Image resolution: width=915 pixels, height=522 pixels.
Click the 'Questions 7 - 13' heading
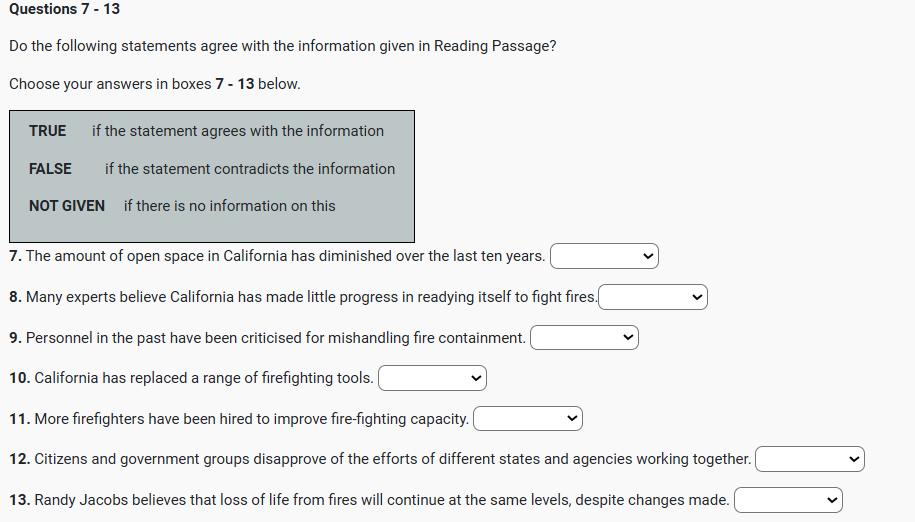tap(64, 9)
